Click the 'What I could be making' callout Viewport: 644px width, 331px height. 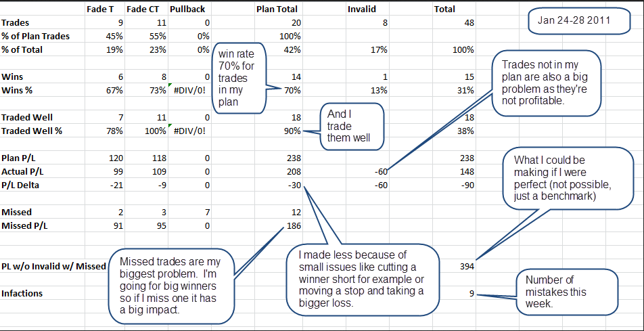pos(568,177)
